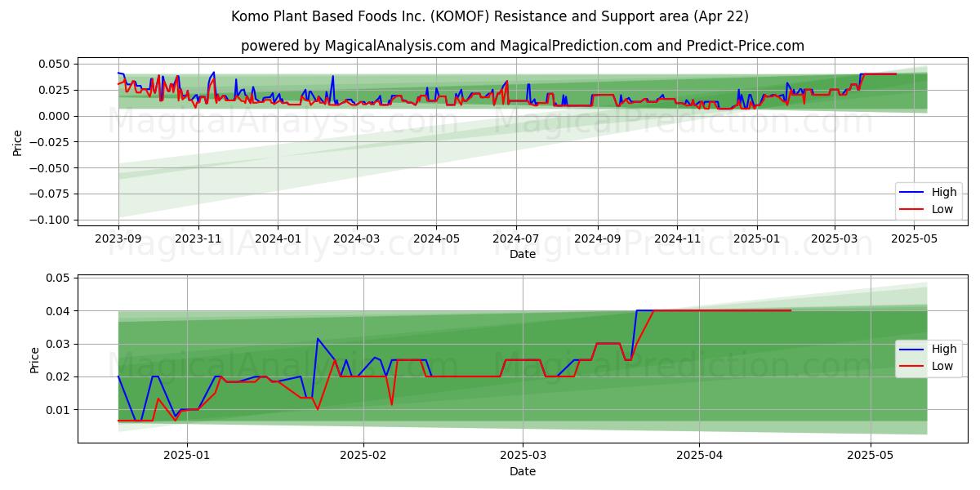Click the '2024-07' x-axis label
Image resolution: width=980 pixels, height=490 pixels.
point(516,238)
